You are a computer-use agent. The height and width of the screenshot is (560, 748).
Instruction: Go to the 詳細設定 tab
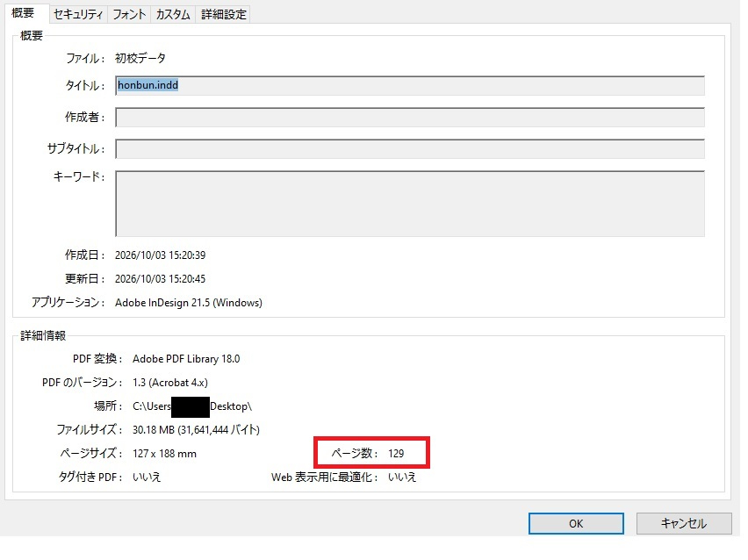click(223, 14)
